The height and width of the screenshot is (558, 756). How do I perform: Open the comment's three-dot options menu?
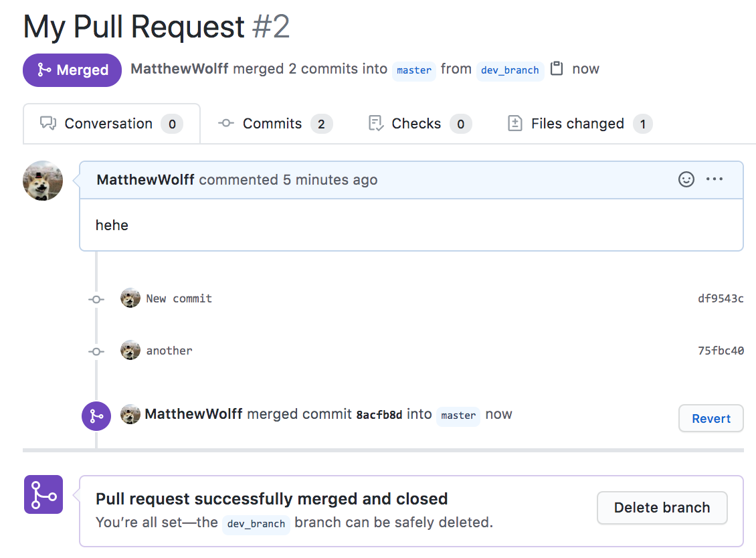[715, 179]
